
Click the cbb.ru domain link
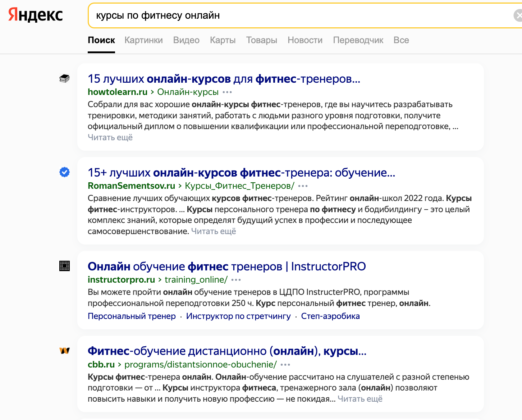101,365
